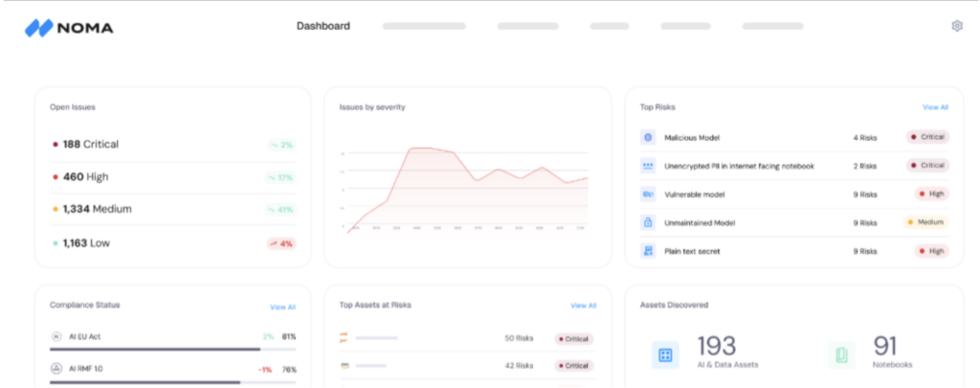Click the Malicious Model risk icon
The image size is (980, 388).
click(x=648, y=138)
